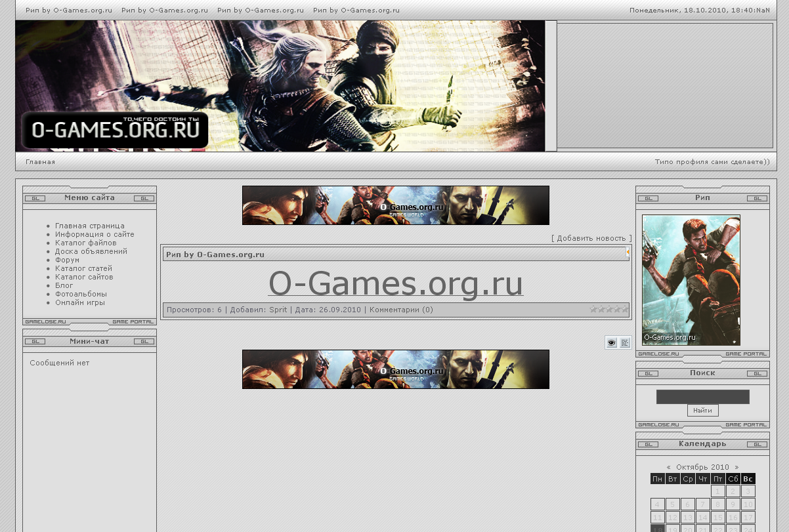Viewport: 789px width, 532px height.
Task: Go to Каталог файлов
Action: (x=86, y=243)
